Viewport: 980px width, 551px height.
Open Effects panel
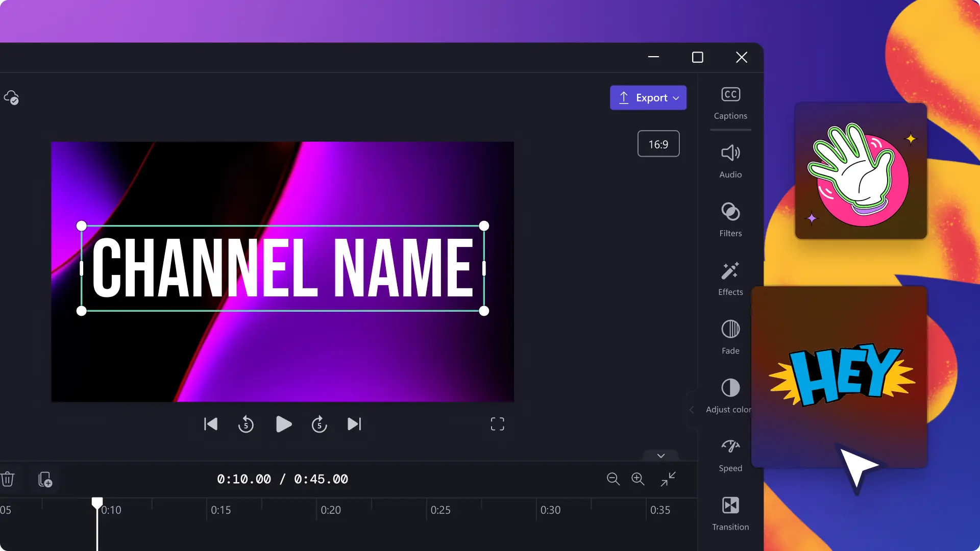[730, 279]
